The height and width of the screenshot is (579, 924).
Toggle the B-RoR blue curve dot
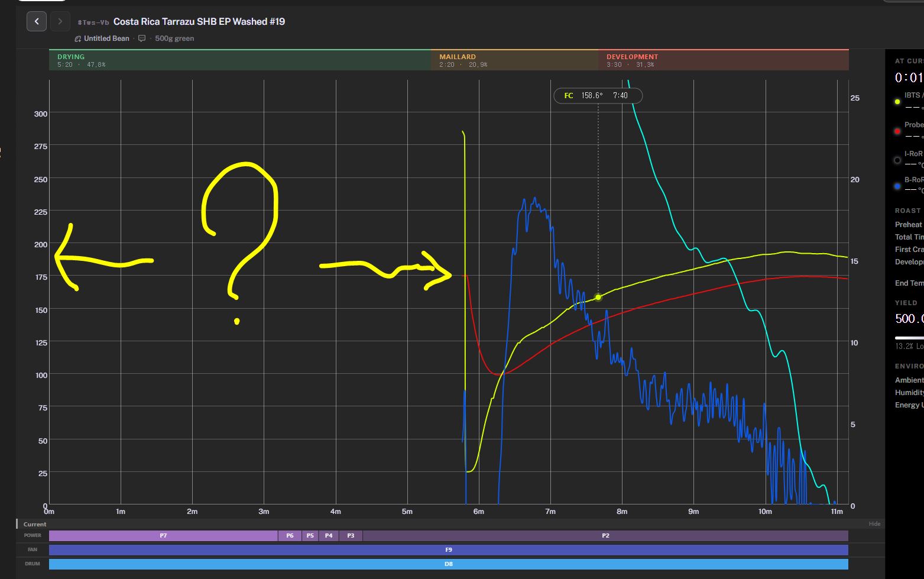897,186
